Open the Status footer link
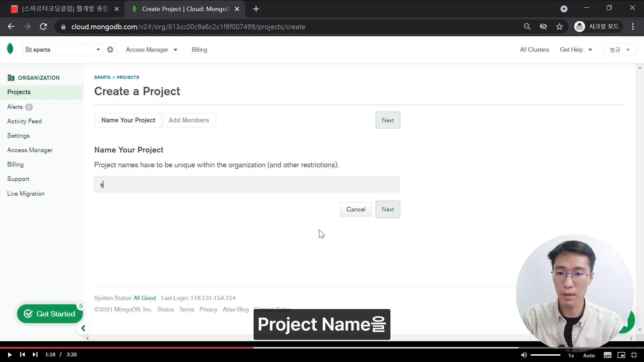Image resolution: width=644 pixels, height=362 pixels. tap(166, 309)
